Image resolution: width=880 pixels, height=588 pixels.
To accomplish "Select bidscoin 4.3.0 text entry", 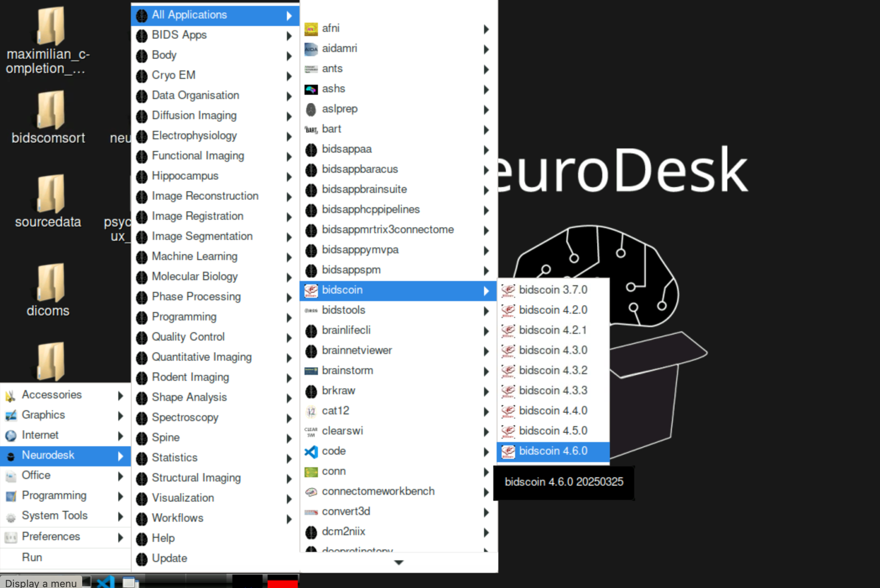I will tap(553, 350).
